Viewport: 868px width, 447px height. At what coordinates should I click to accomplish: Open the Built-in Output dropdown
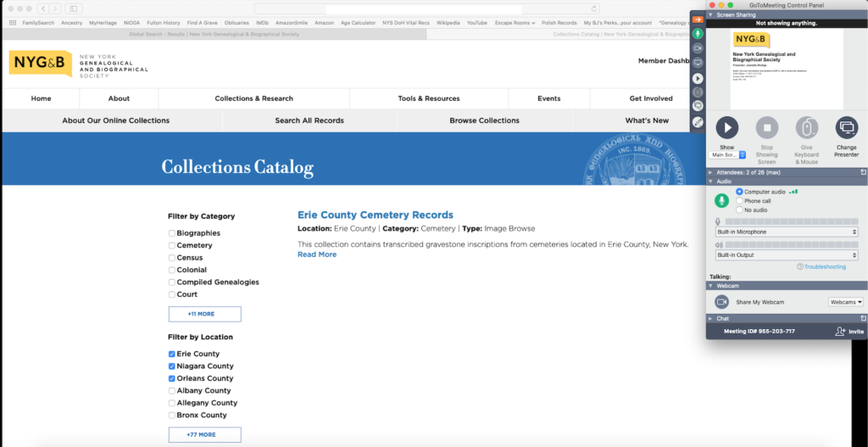click(787, 255)
